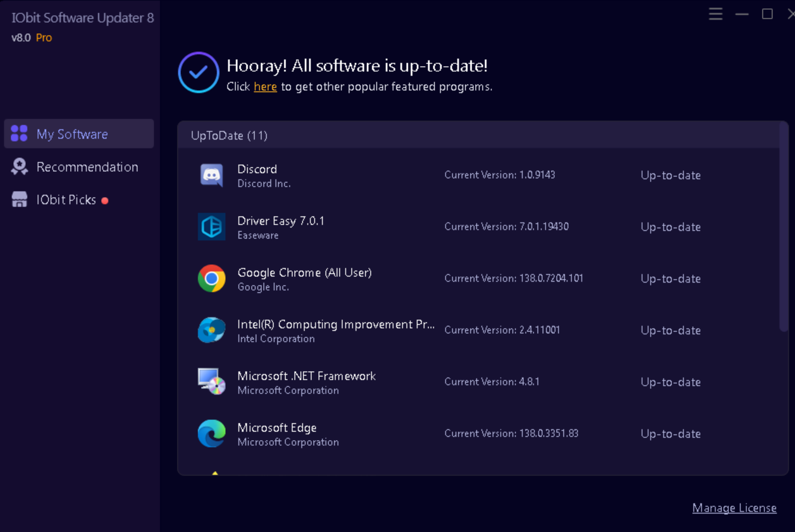The height and width of the screenshot is (532, 795).
Task: Open the Manage License link
Action: [x=734, y=508]
